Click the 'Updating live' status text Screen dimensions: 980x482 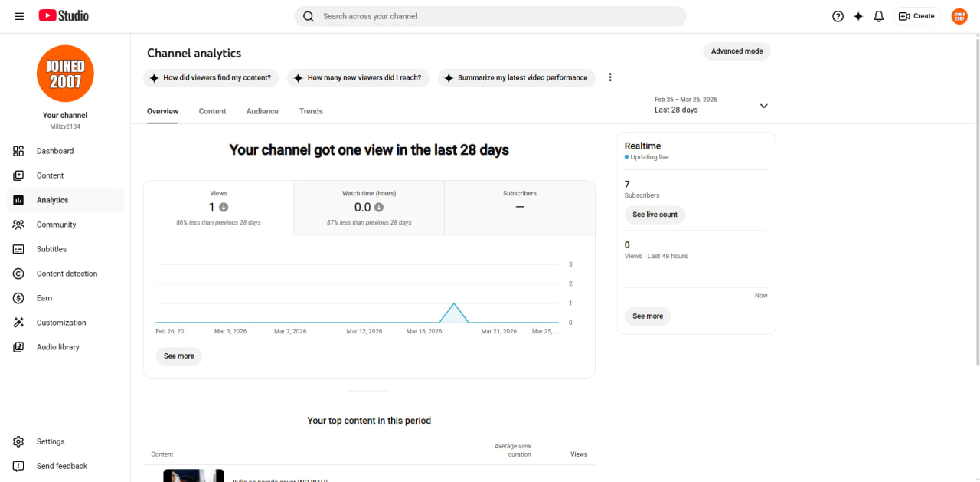(649, 157)
